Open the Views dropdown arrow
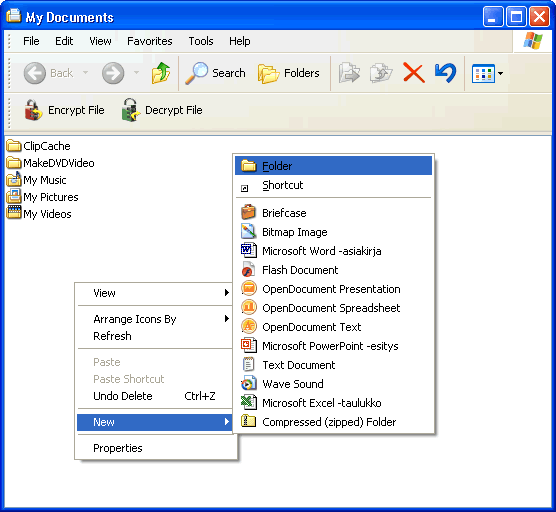Image resolution: width=556 pixels, height=512 pixels. (x=500, y=73)
